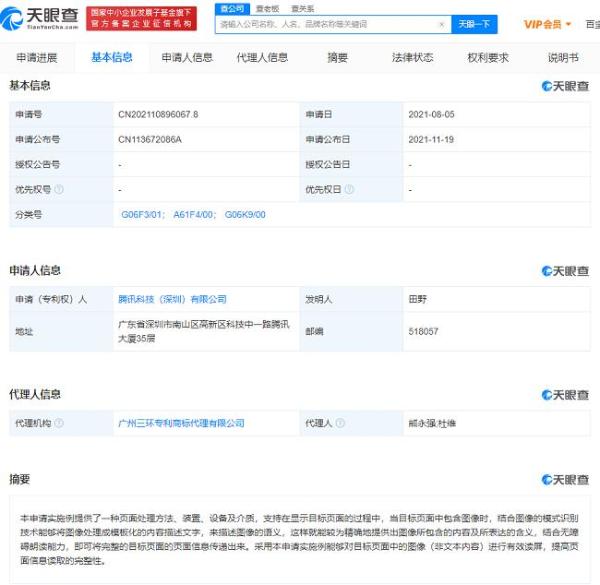Click inventor name 田野

(417, 299)
